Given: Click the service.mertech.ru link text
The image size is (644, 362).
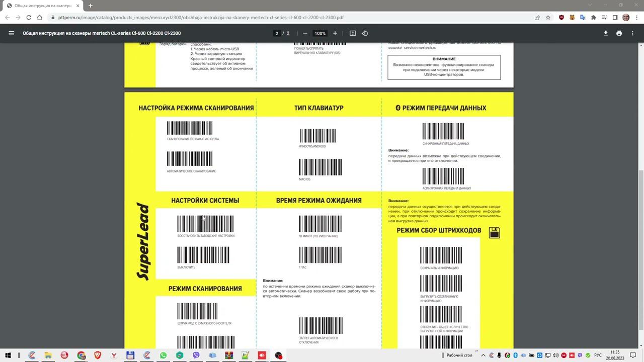Looking at the screenshot, I should [x=420, y=48].
